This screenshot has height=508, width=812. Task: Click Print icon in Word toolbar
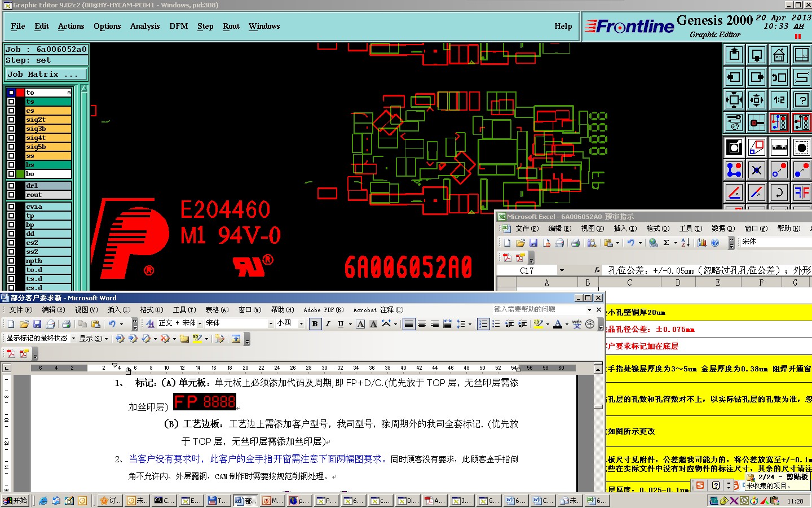tap(66, 324)
